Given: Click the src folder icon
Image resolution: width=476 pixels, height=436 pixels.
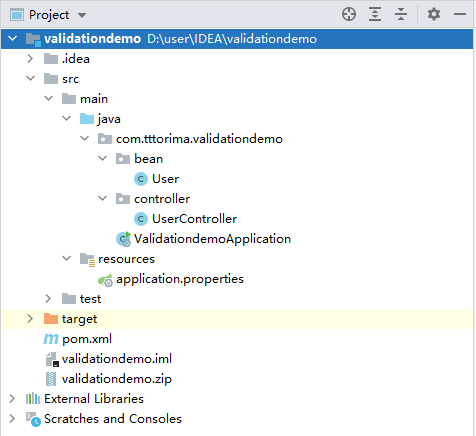Looking at the screenshot, I should 51,79.
